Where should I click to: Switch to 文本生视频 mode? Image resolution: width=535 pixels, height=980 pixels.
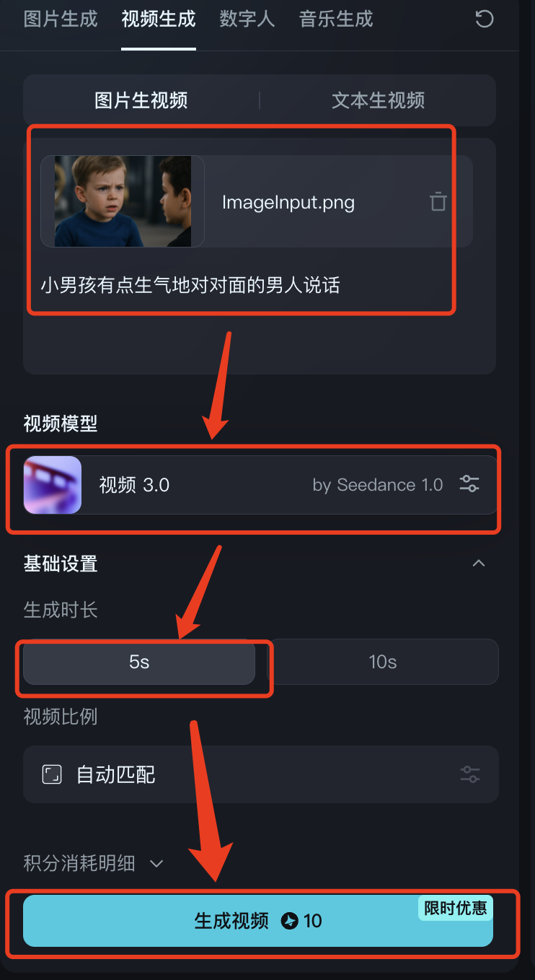point(378,100)
